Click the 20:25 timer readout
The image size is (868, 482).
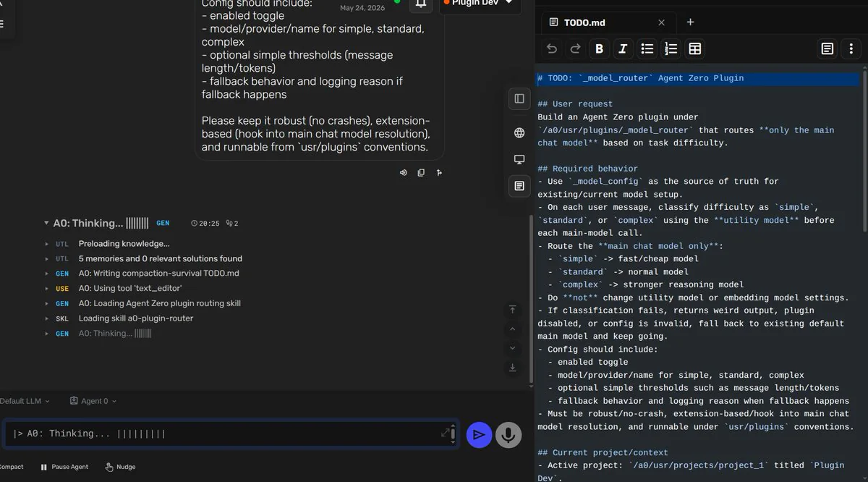(x=205, y=224)
